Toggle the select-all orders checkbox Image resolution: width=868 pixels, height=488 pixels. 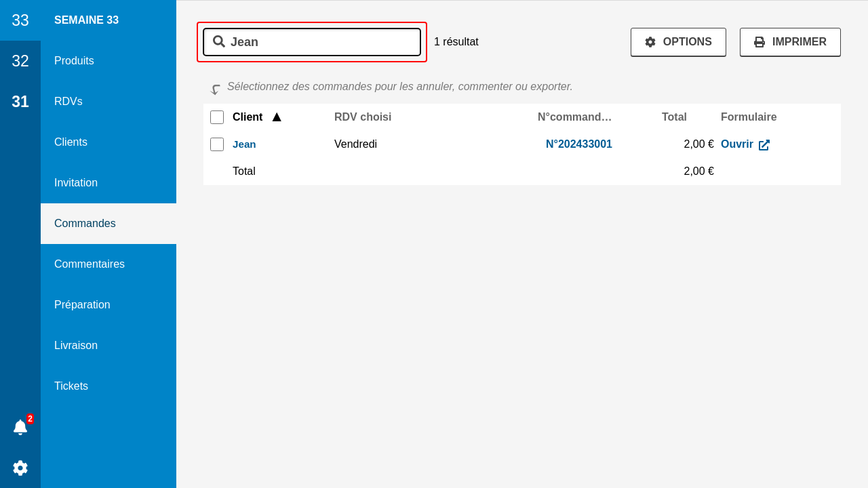(217, 117)
